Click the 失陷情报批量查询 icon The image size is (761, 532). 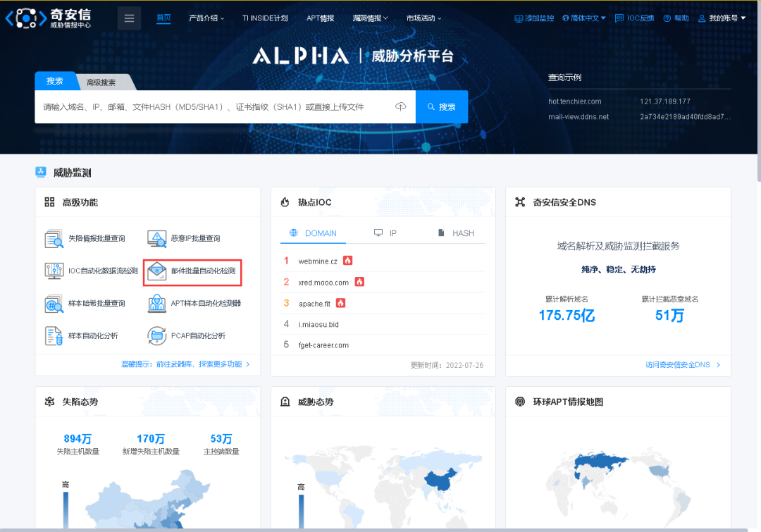point(54,238)
